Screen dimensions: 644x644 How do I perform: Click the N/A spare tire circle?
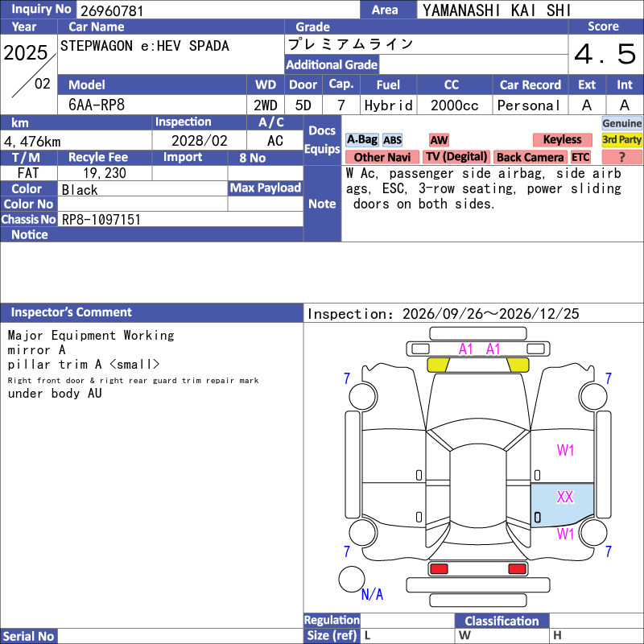tap(352, 579)
